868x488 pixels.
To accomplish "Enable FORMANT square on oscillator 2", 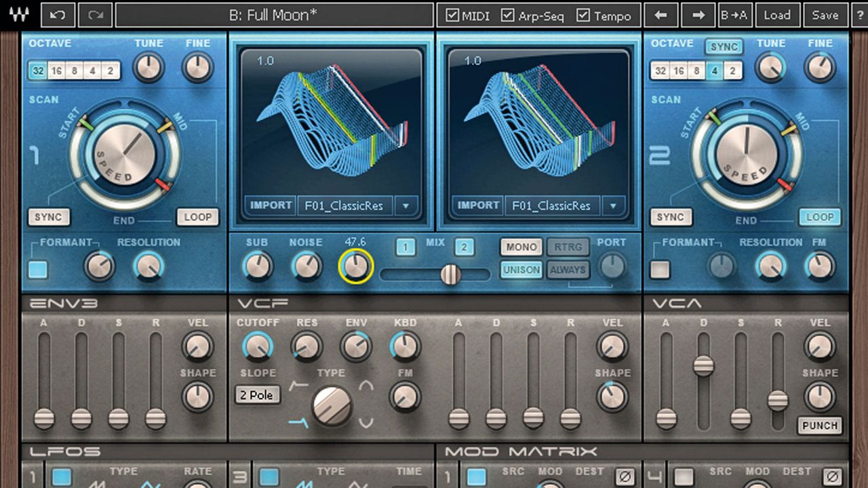I will [x=660, y=269].
